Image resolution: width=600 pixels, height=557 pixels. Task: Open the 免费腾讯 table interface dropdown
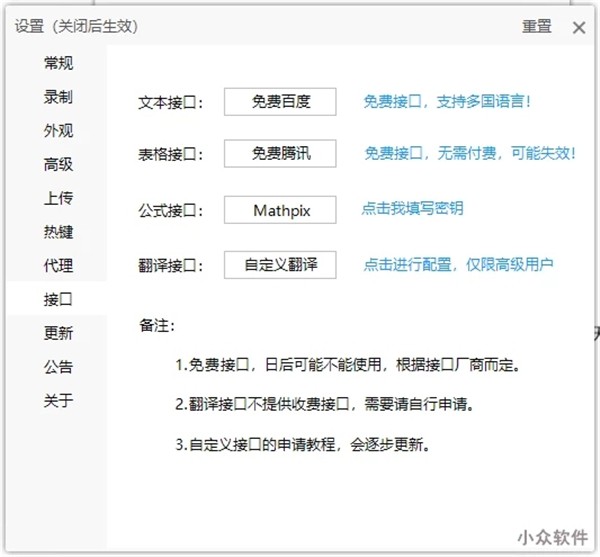coord(280,154)
